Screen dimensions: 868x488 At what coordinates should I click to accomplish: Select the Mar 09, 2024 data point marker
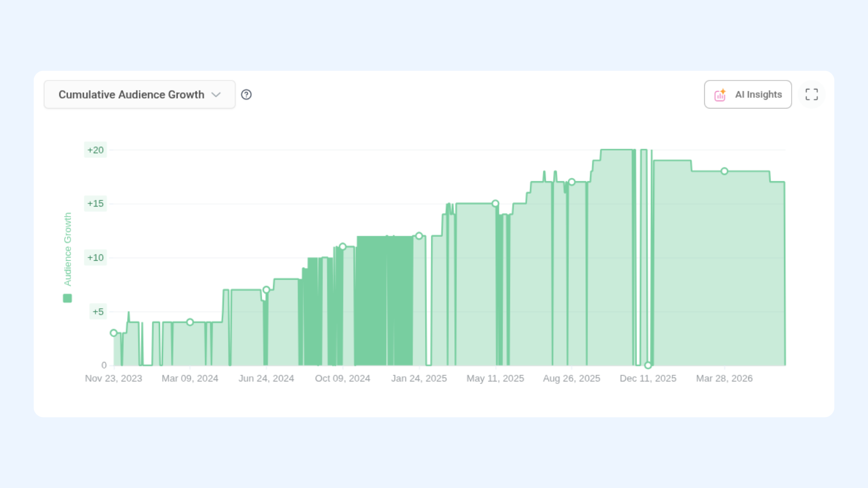point(190,322)
